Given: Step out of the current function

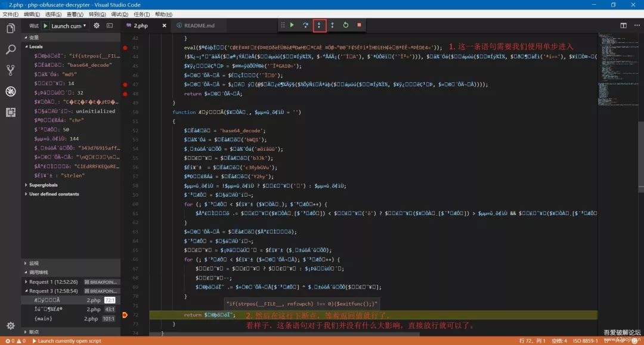Looking at the screenshot, I should (x=333, y=25).
